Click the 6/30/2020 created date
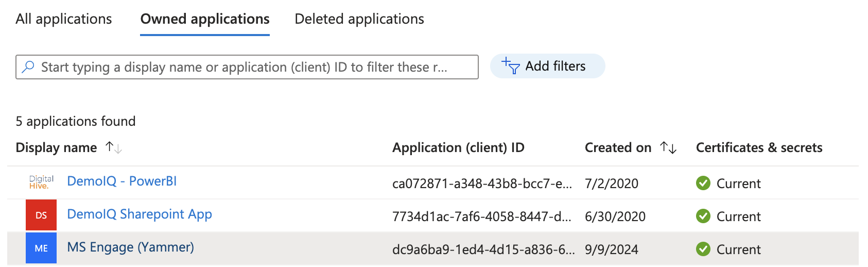868x267 pixels. click(615, 216)
